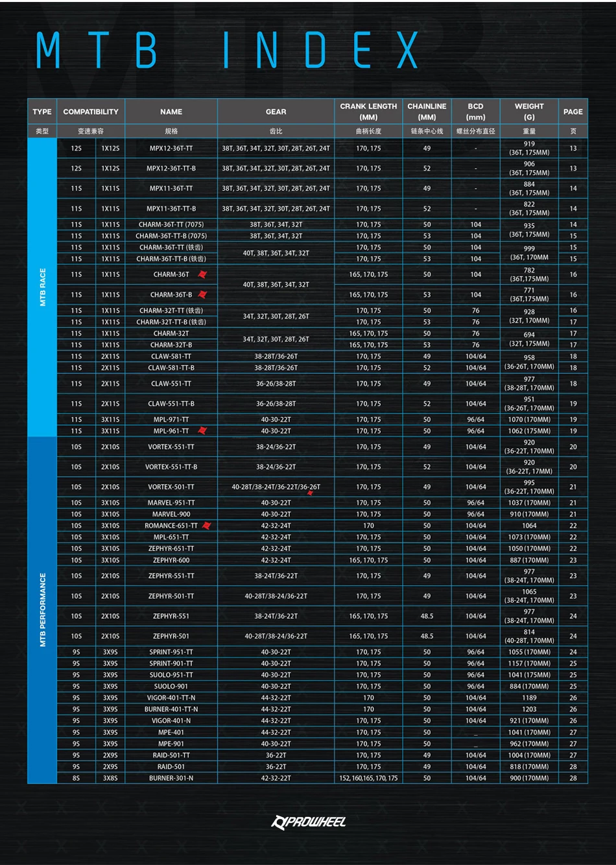Select the VORTEX-551-TT-B name cell
Viewport: 616px width, 865px height.
coord(171,467)
